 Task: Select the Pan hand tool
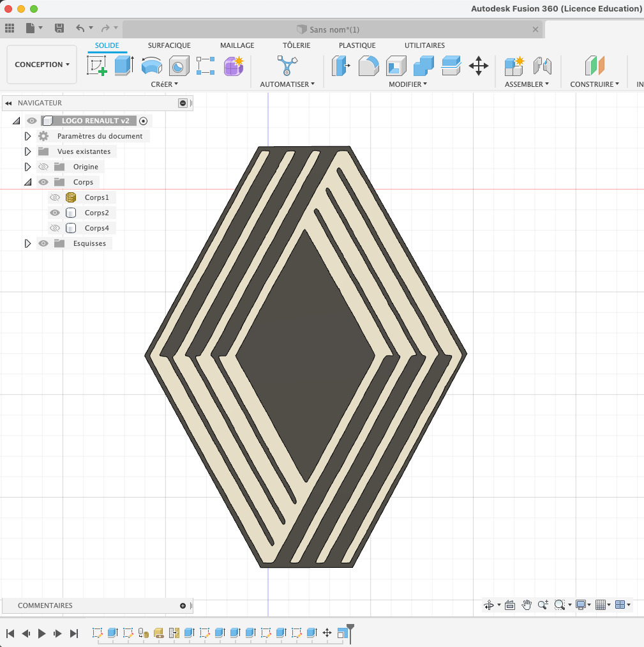(x=527, y=605)
